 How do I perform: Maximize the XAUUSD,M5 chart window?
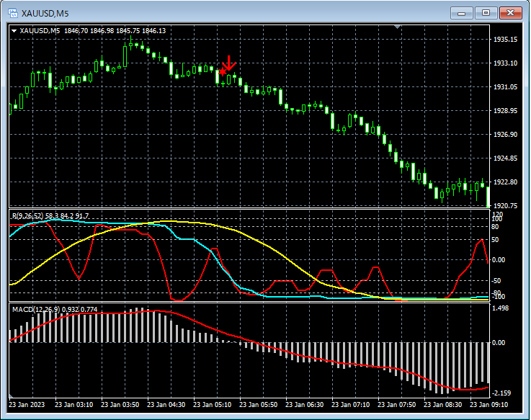486,13
